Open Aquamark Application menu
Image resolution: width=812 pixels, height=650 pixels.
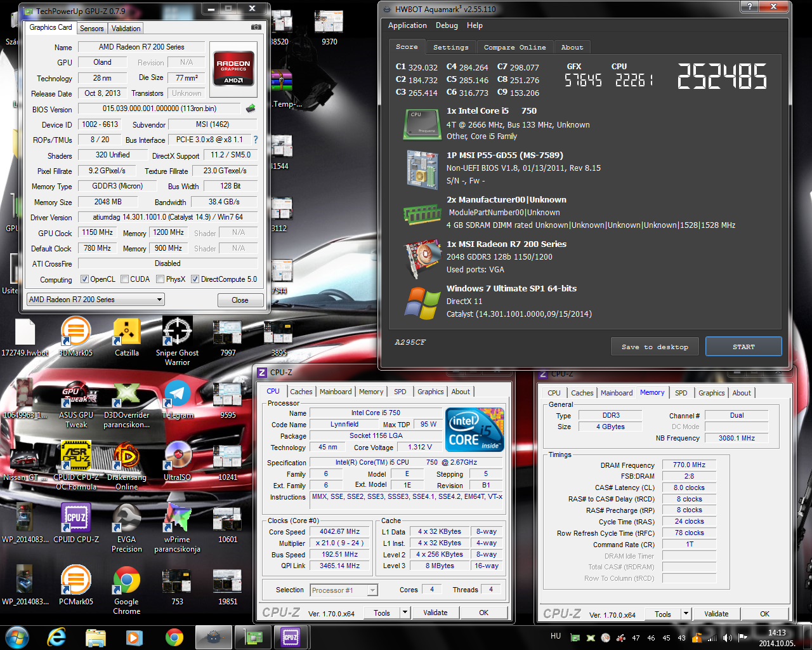click(407, 25)
